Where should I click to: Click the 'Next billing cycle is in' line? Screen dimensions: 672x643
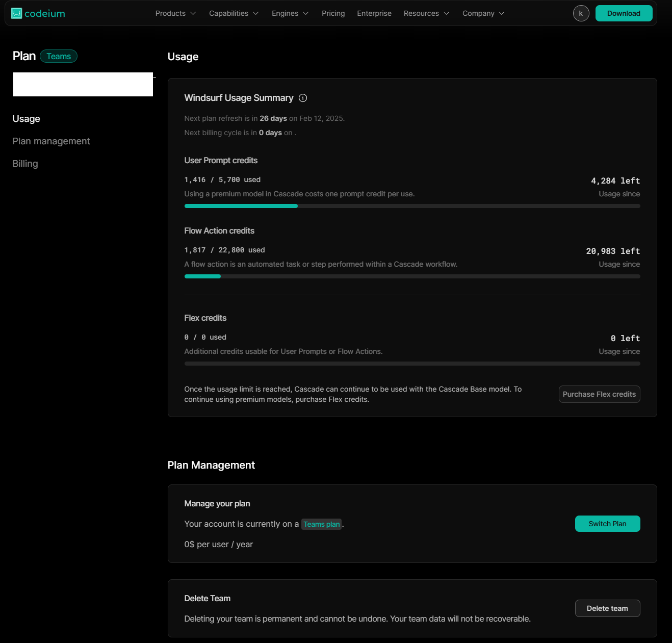click(240, 133)
